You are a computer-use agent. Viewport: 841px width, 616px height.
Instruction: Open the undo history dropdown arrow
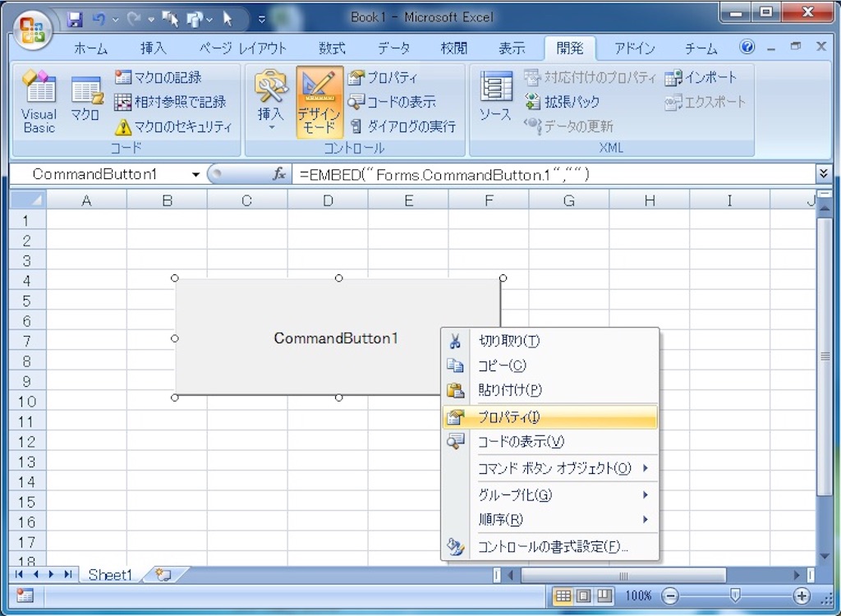[115, 21]
